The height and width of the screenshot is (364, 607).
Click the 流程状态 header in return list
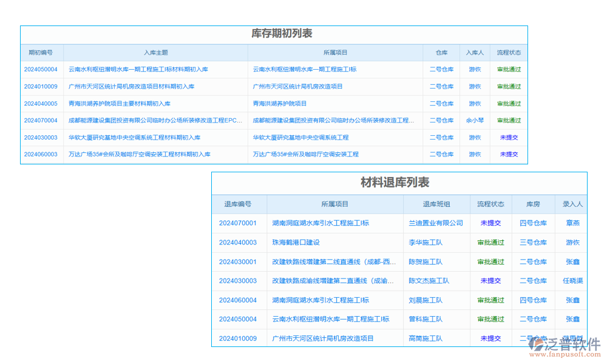coord(490,204)
